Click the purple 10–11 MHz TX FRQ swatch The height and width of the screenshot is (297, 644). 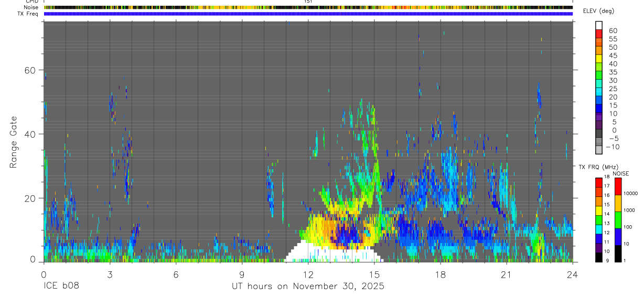(598, 248)
